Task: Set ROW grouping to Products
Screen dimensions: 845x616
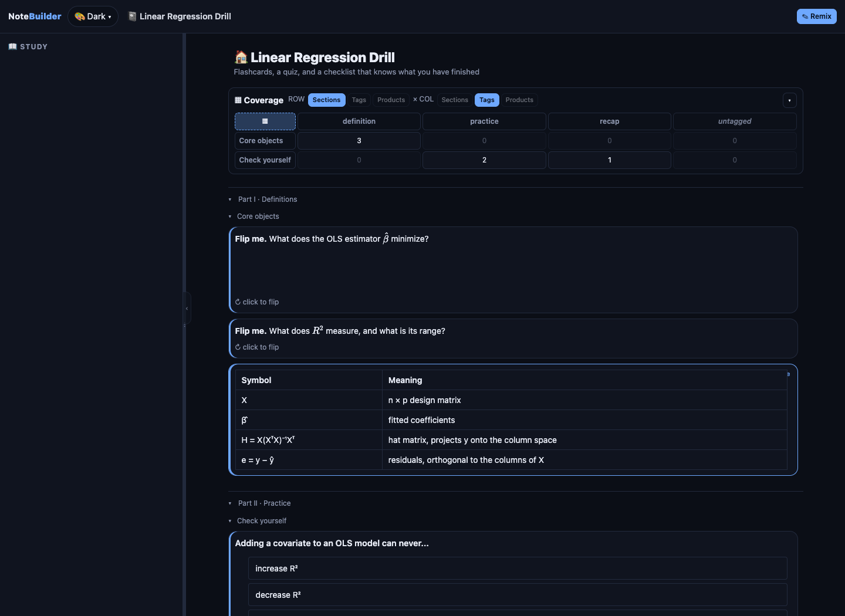Action: 391,100
